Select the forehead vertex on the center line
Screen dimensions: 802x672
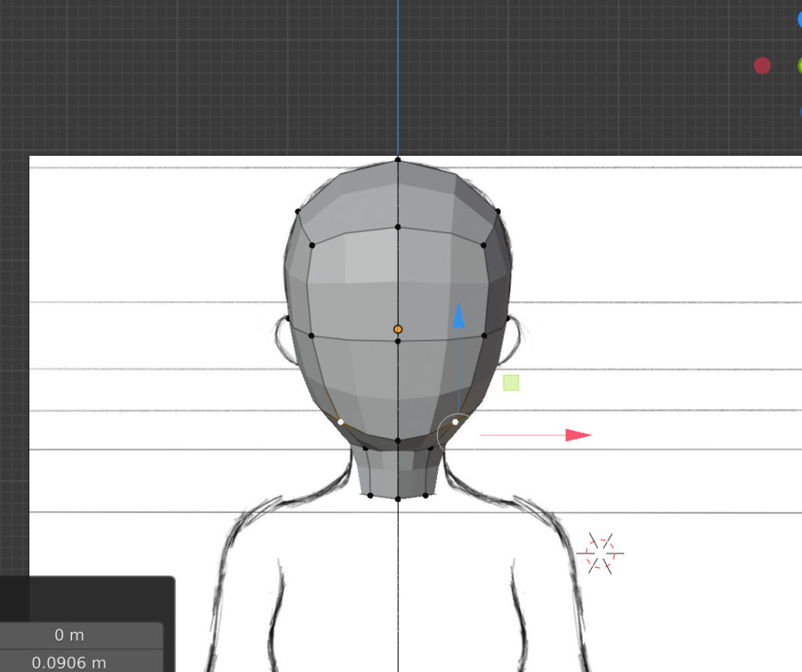[398, 227]
